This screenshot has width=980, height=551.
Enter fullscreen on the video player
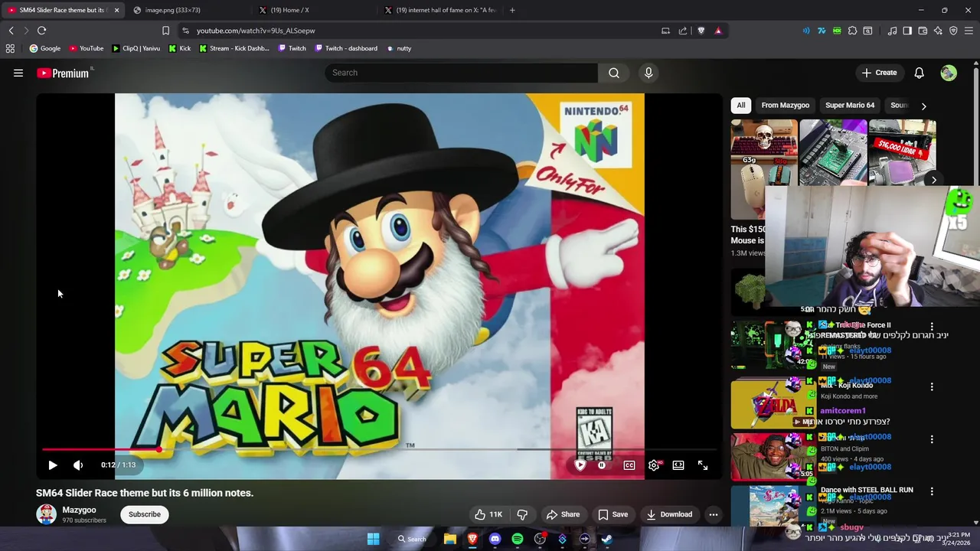(703, 465)
